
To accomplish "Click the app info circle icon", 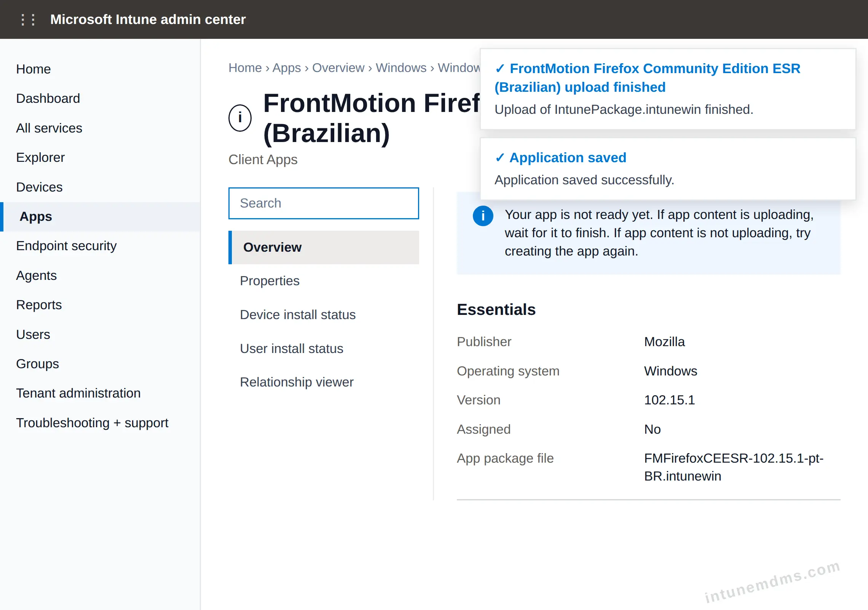I will click(x=240, y=118).
